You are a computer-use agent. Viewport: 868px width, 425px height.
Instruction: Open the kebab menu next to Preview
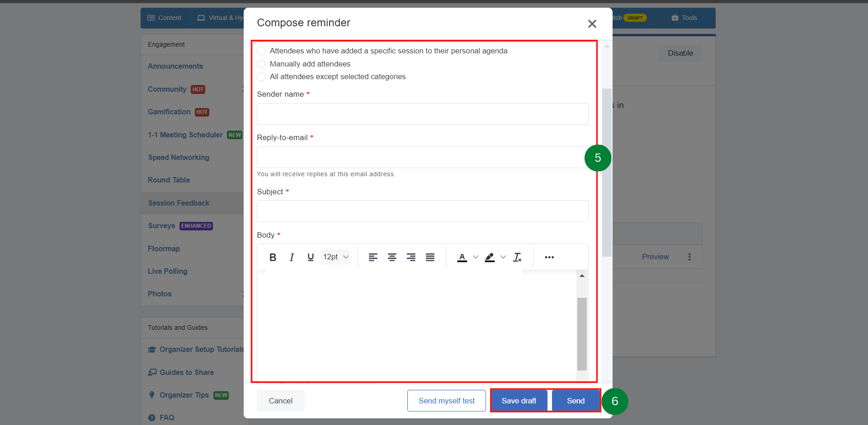click(x=690, y=257)
